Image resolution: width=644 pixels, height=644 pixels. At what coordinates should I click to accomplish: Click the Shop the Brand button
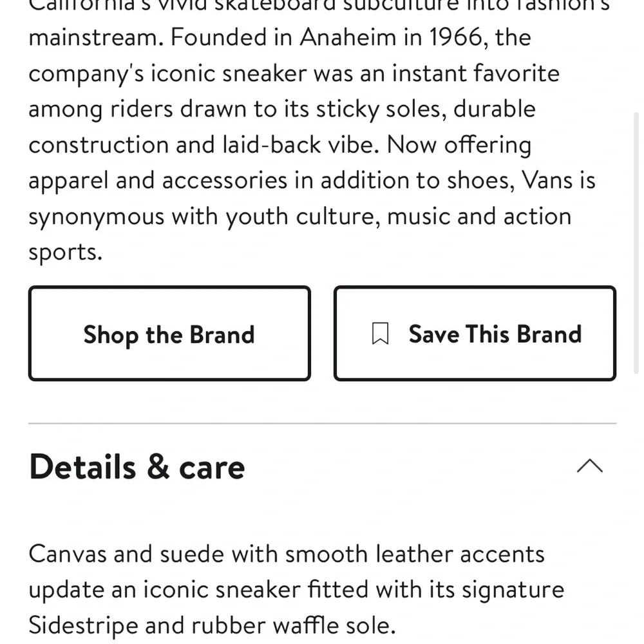(169, 334)
